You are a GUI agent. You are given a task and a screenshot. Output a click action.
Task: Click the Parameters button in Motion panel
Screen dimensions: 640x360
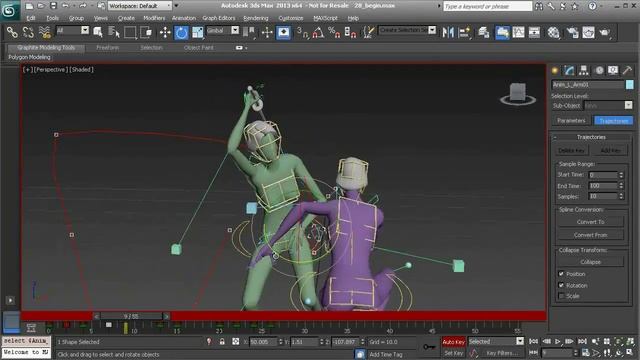pyautogui.click(x=571, y=120)
